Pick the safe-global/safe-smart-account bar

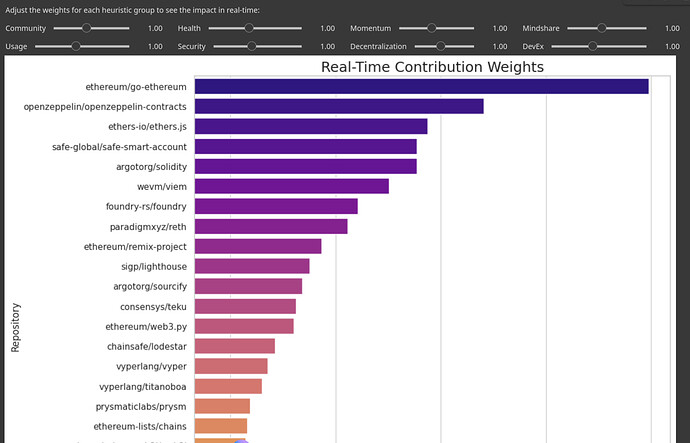(x=305, y=147)
